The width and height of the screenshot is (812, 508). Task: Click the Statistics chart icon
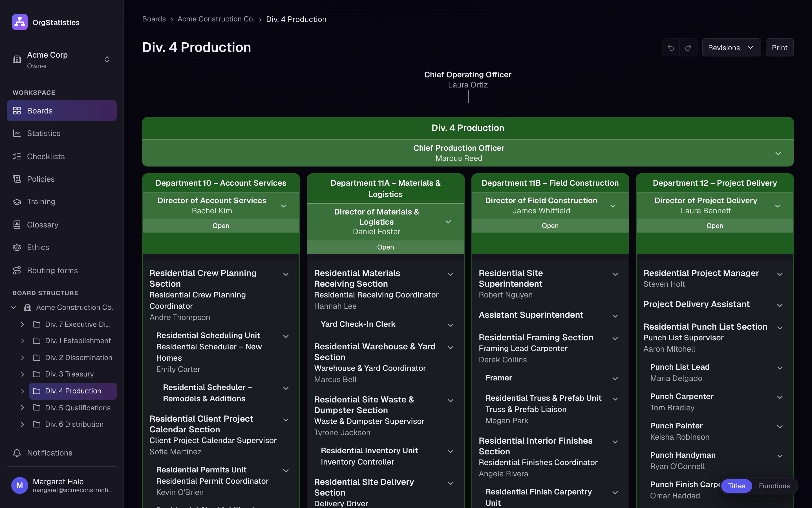tap(17, 133)
